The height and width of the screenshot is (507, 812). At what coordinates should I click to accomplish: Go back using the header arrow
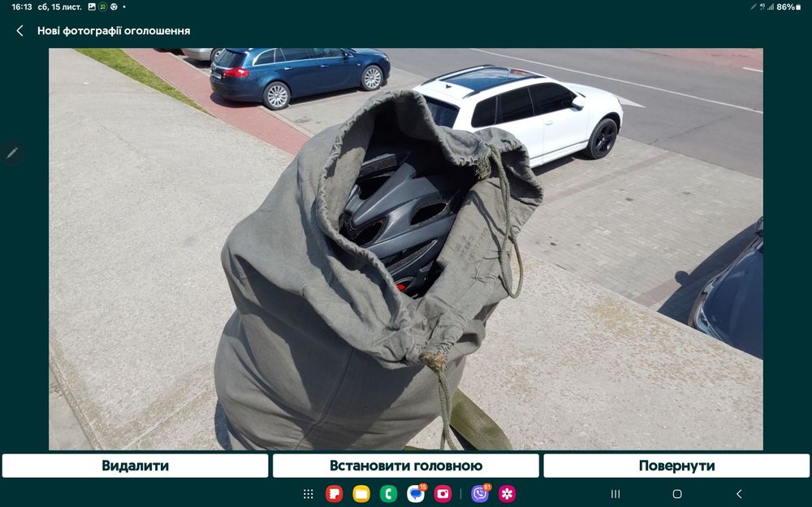pyautogui.click(x=19, y=31)
